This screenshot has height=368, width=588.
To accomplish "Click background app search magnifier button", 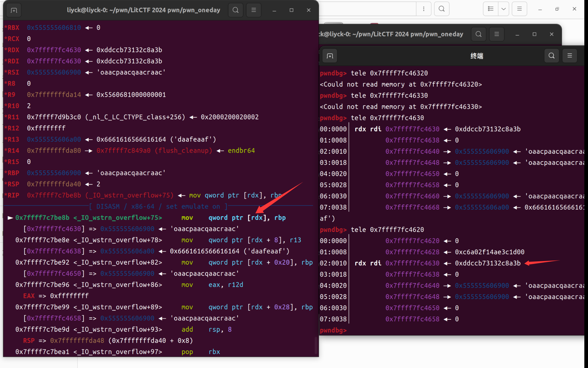I will [x=442, y=9].
